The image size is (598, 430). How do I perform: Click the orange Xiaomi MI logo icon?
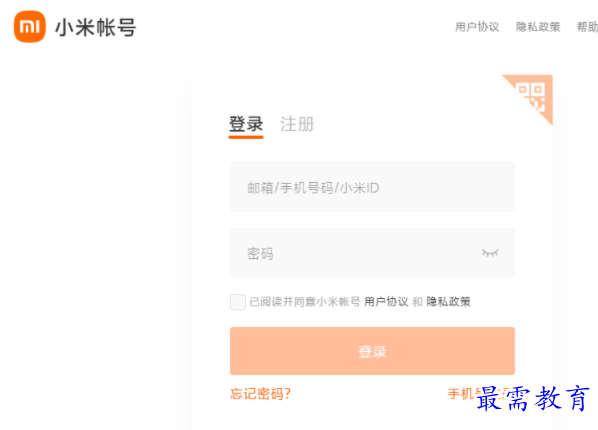coord(30,27)
